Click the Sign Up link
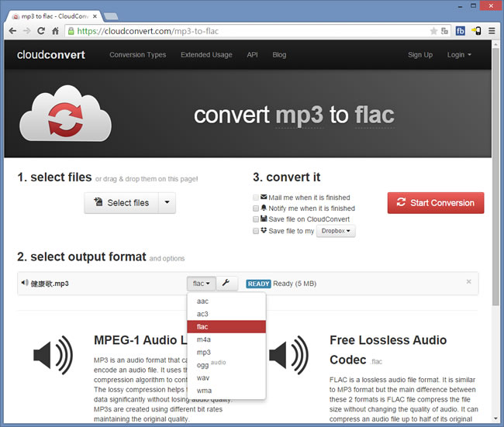This screenshot has height=427, width=504. coord(420,55)
